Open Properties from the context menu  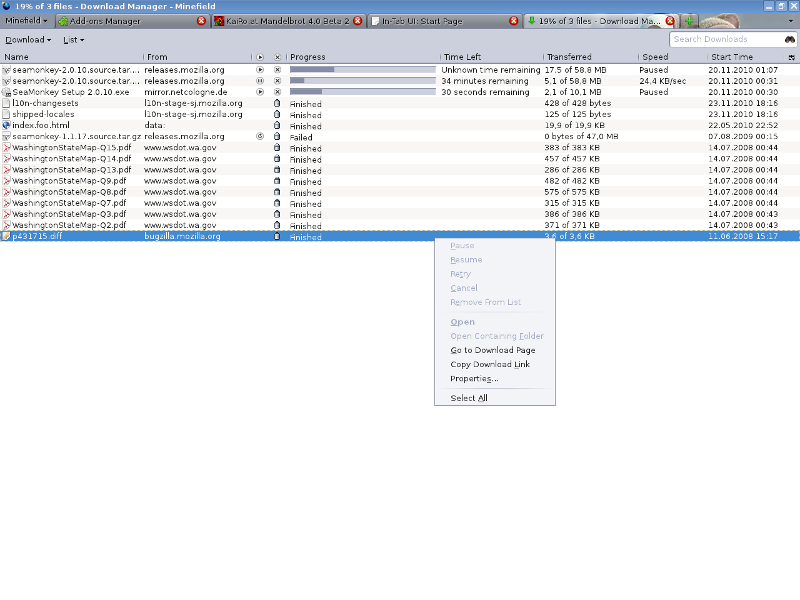[475, 378]
